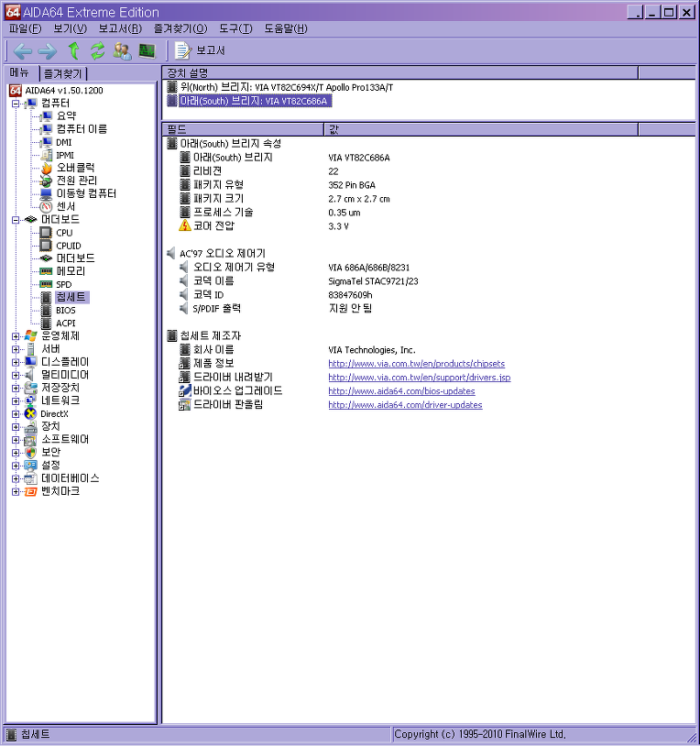700x746 pixels.
Task: Open the 보기(V) menu
Action: [x=70, y=28]
